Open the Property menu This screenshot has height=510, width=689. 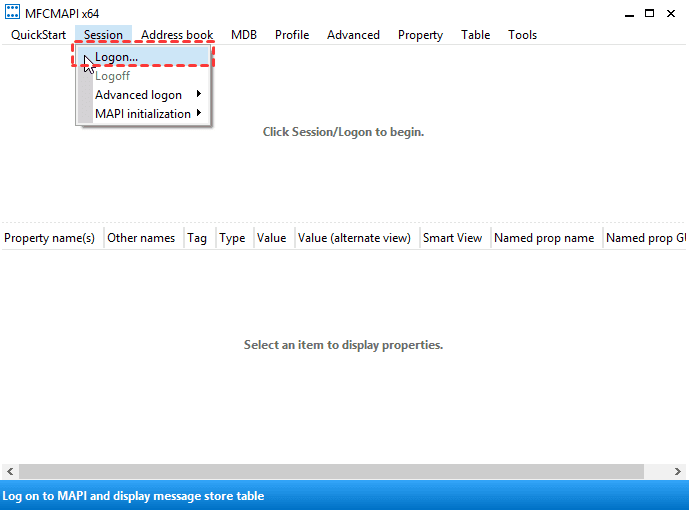pos(420,35)
